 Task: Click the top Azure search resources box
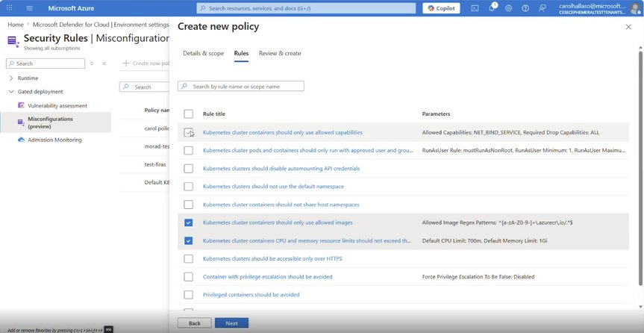[x=307, y=8]
